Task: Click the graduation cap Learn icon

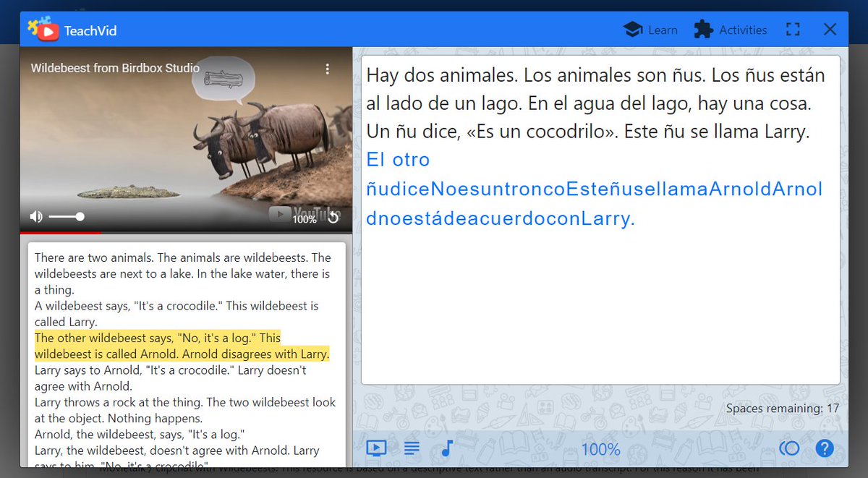Action: click(631, 30)
